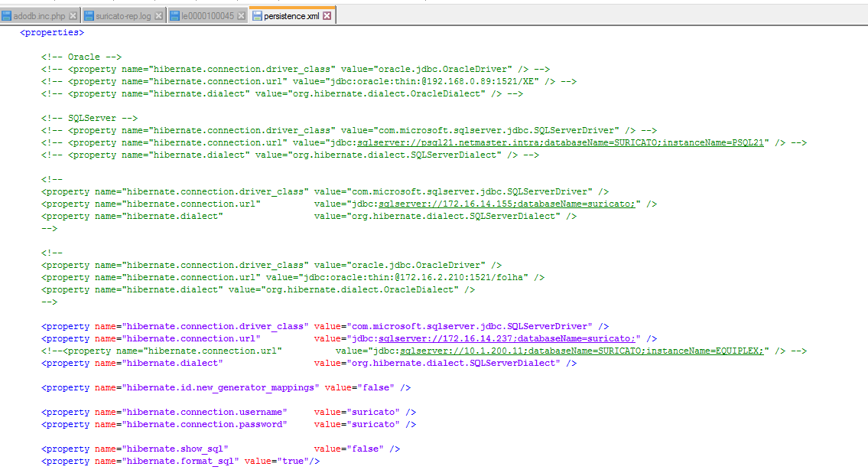This screenshot has width=868, height=470.
Task: Click the hibernate.connection.username property name
Action: (204, 413)
